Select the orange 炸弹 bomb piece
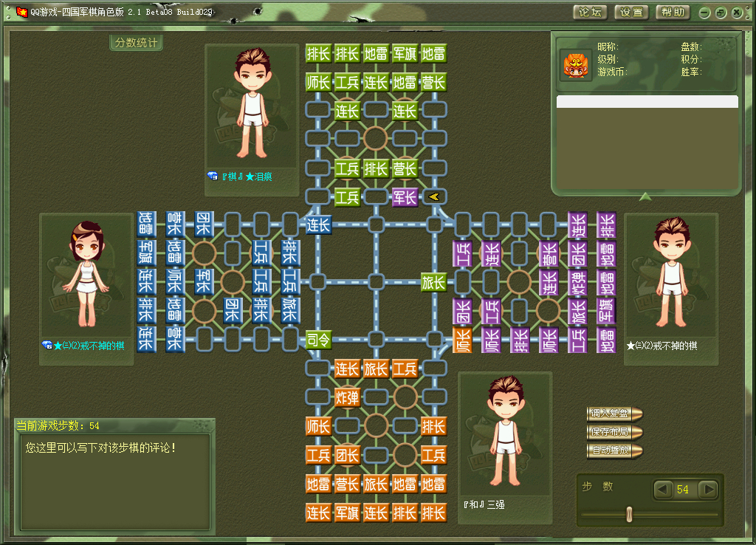 347,397
